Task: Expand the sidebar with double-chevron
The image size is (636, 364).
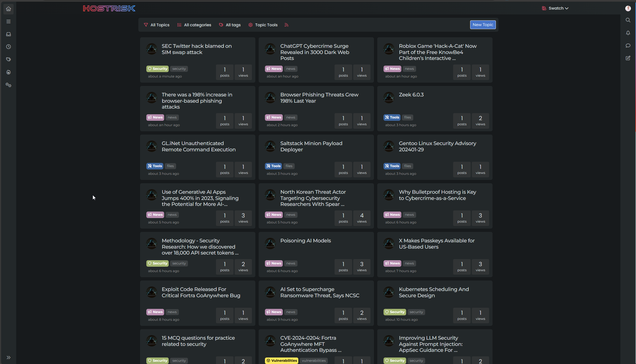Action: click(8, 357)
